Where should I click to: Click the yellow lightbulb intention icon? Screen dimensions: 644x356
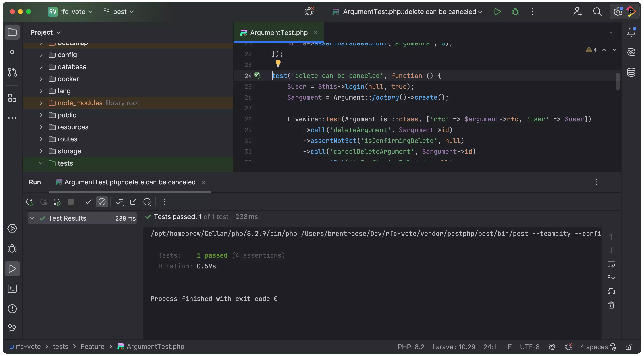[x=278, y=63]
